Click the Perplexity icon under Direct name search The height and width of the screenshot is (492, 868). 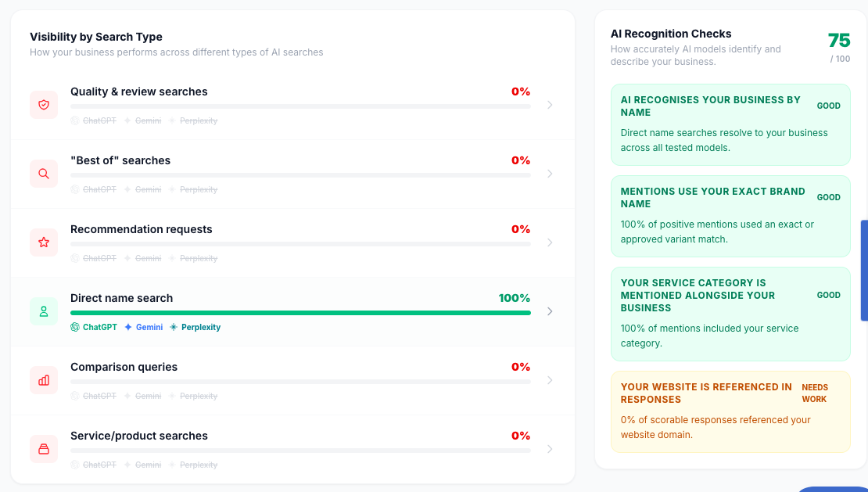click(x=174, y=327)
